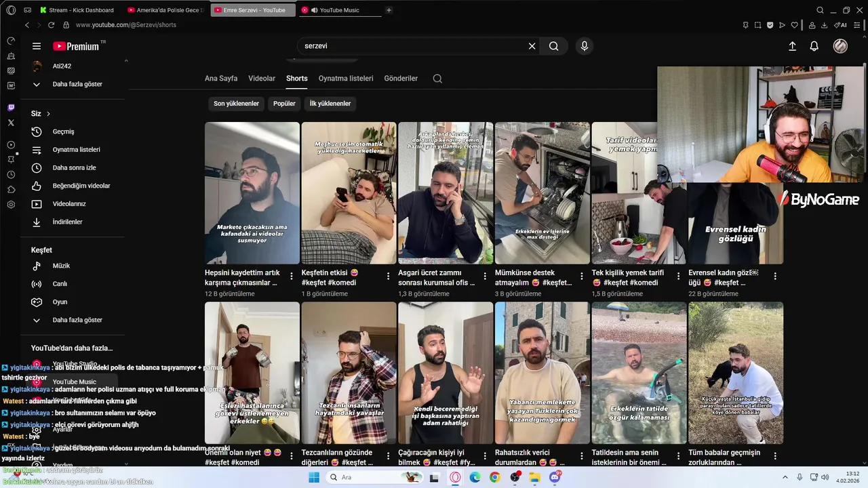Expand the Siz section chevron

[x=48, y=114]
